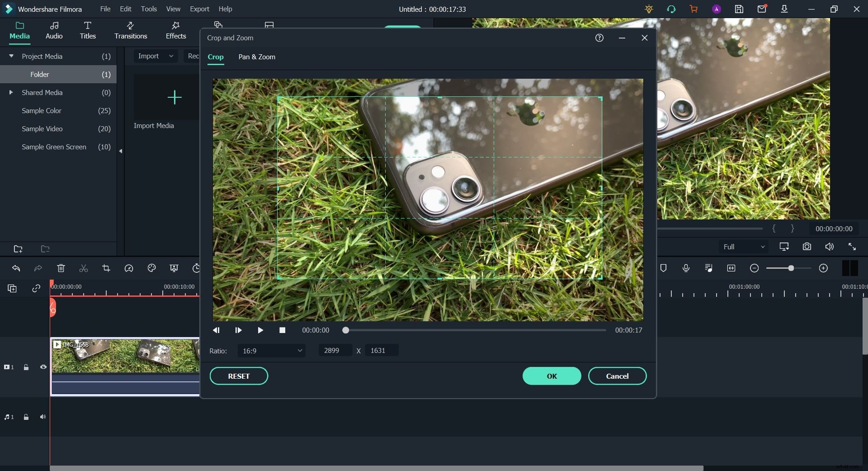Collapse the Project Media section
Screen dimensions: 868x471
11,56
